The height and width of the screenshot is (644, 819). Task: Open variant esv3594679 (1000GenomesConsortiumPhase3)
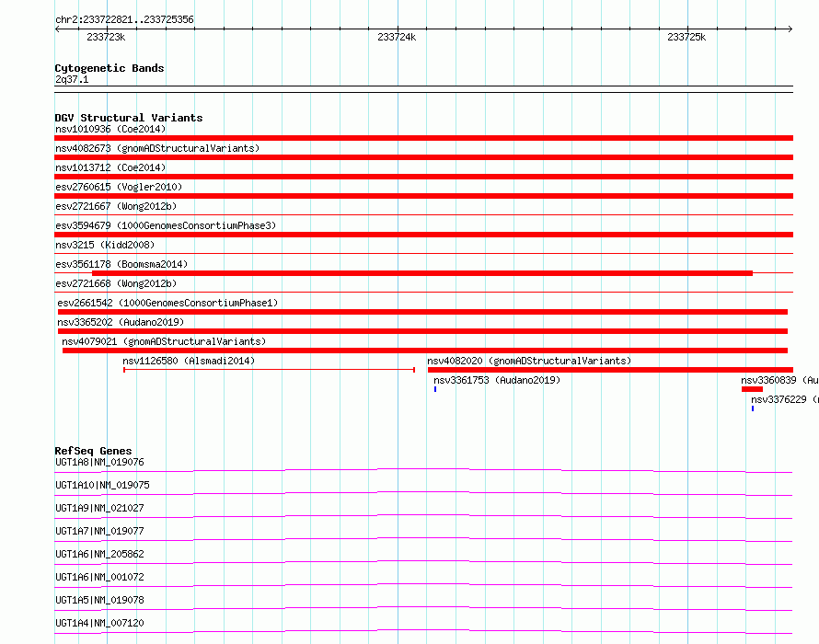pyautogui.click(x=166, y=225)
